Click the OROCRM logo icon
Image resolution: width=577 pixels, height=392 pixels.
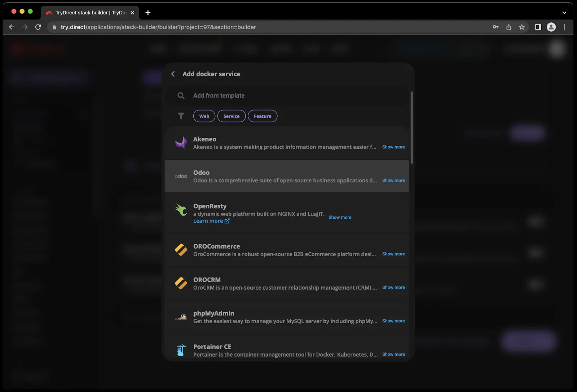pyautogui.click(x=181, y=283)
